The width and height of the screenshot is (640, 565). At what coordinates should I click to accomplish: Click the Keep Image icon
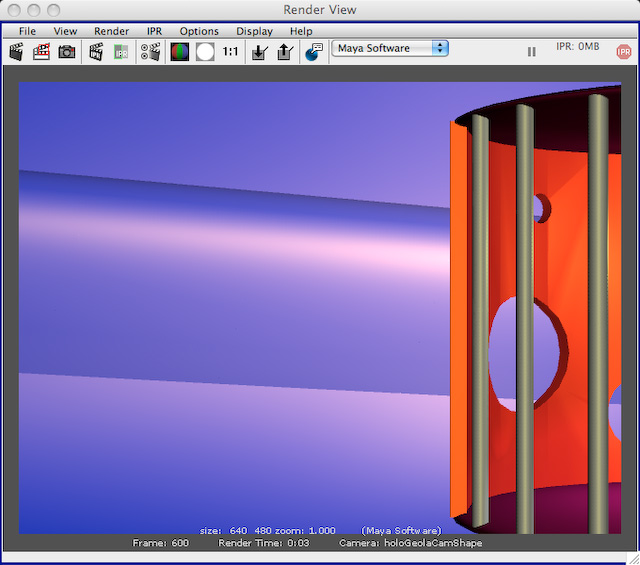point(259,51)
